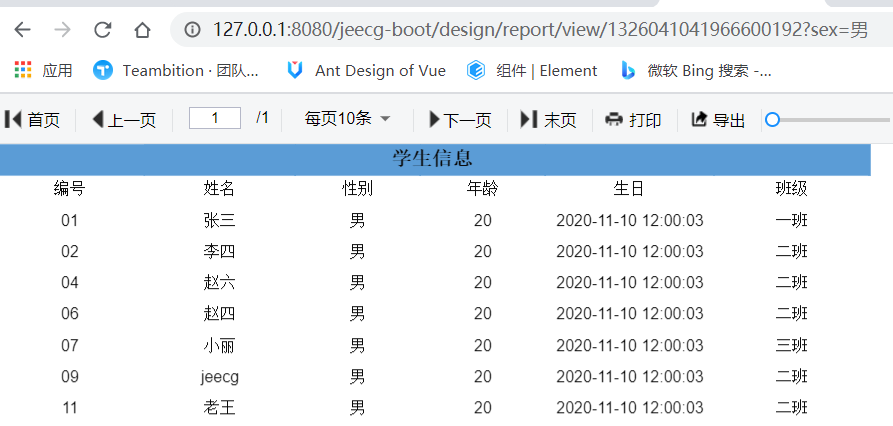Focus the page number input box
893x426 pixels.
[215, 118]
